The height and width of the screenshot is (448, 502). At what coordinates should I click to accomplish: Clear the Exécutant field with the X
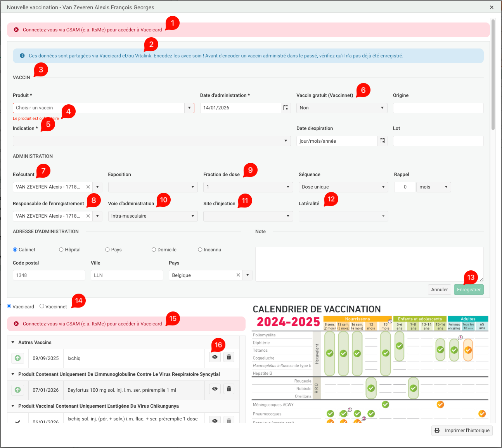tap(88, 187)
